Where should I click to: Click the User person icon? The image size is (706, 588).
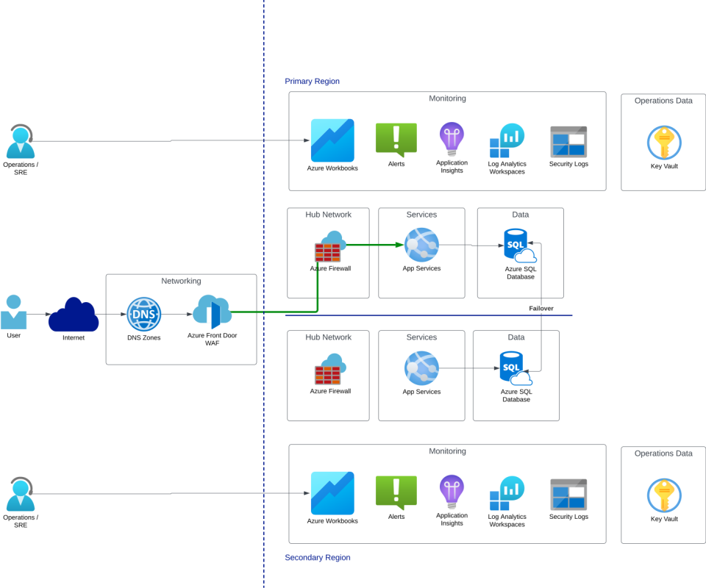point(13,312)
